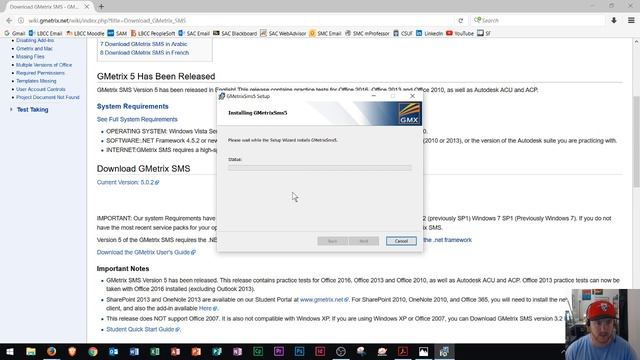Open InDesign from the taskbar

320,351
